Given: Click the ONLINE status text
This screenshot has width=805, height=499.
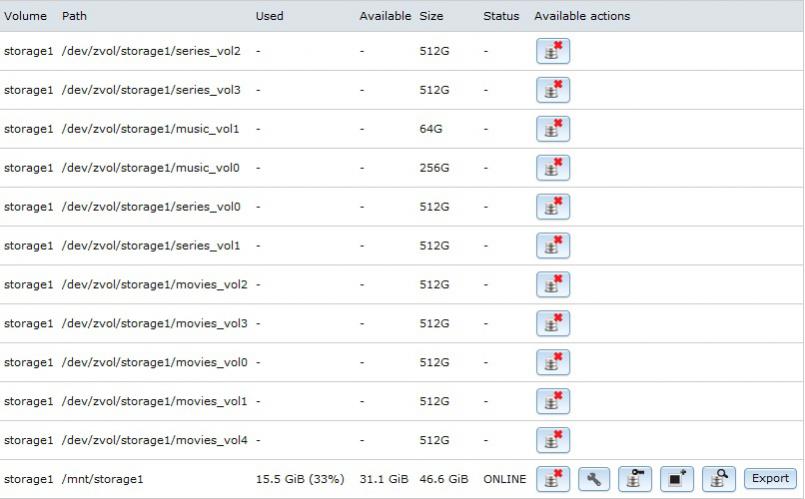Looking at the screenshot, I should (505, 479).
